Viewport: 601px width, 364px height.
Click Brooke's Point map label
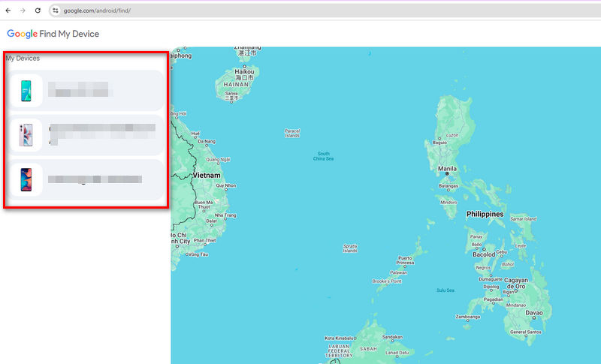[x=387, y=281]
